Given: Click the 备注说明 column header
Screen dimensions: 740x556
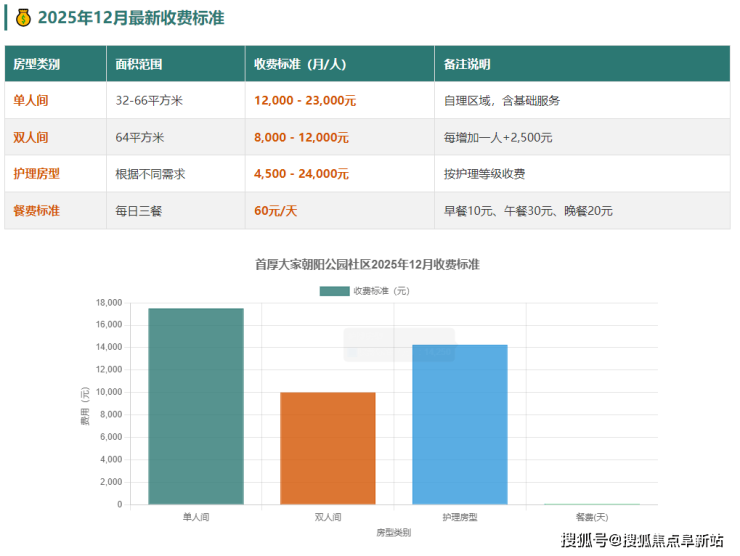Looking at the screenshot, I should coord(467,64).
